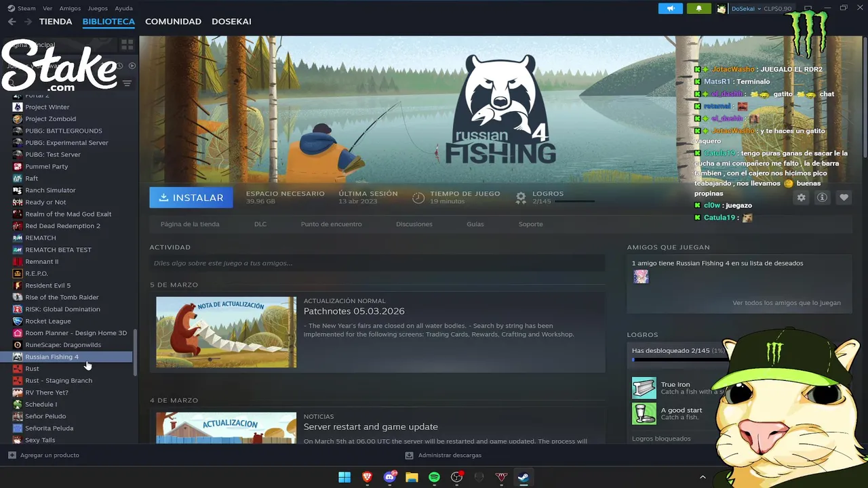Open the Patchnotes 05.03.2026 thumbnail
Screen dimensions: 868x488
pos(226,332)
